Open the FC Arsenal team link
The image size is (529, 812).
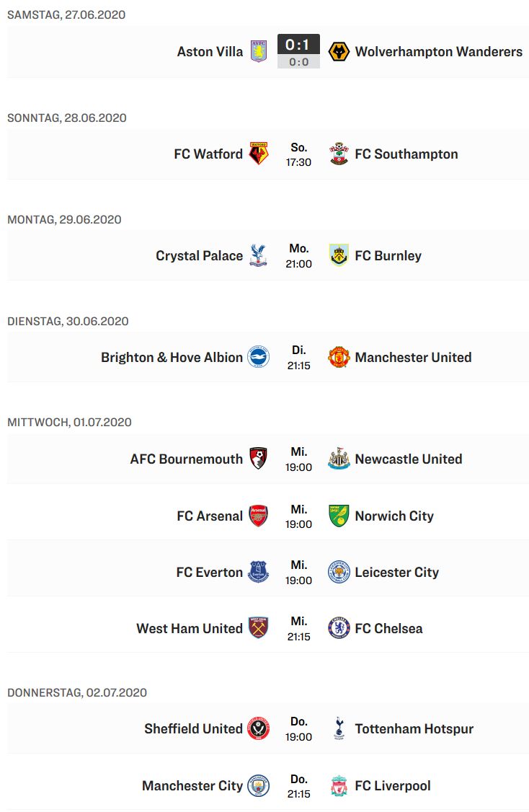pyautogui.click(x=210, y=516)
